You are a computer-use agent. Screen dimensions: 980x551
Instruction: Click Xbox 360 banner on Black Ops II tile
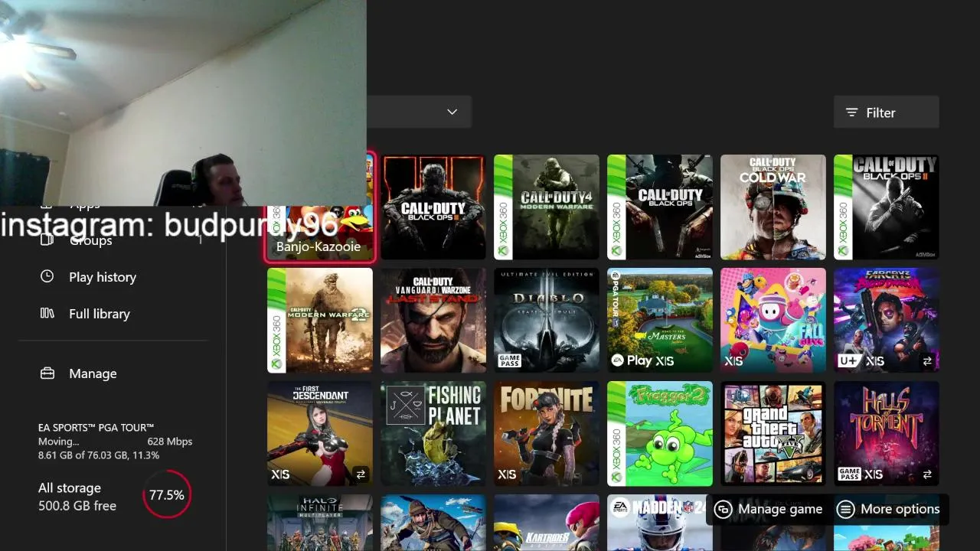point(843,207)
